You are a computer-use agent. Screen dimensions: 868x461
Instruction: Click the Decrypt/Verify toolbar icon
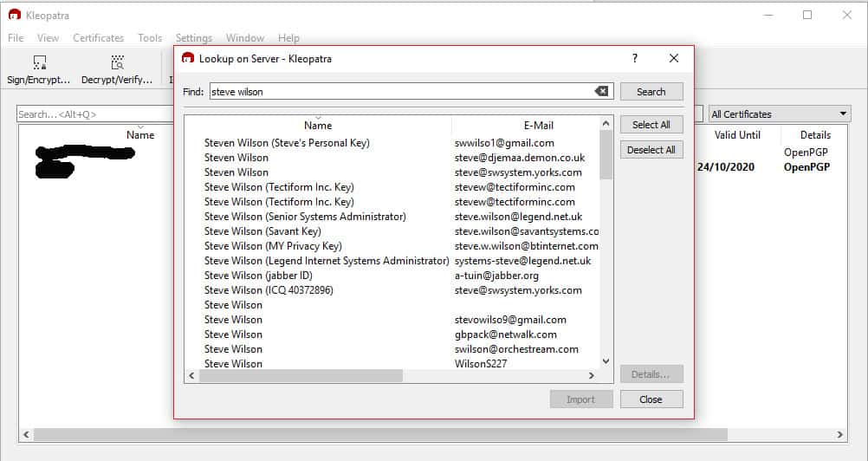click(117, 62)
